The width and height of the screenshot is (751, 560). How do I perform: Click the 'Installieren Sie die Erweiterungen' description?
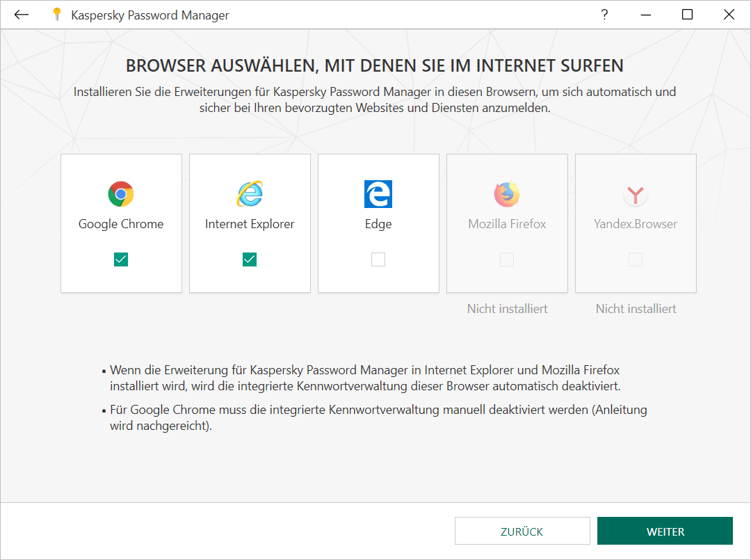coord(375,99)
